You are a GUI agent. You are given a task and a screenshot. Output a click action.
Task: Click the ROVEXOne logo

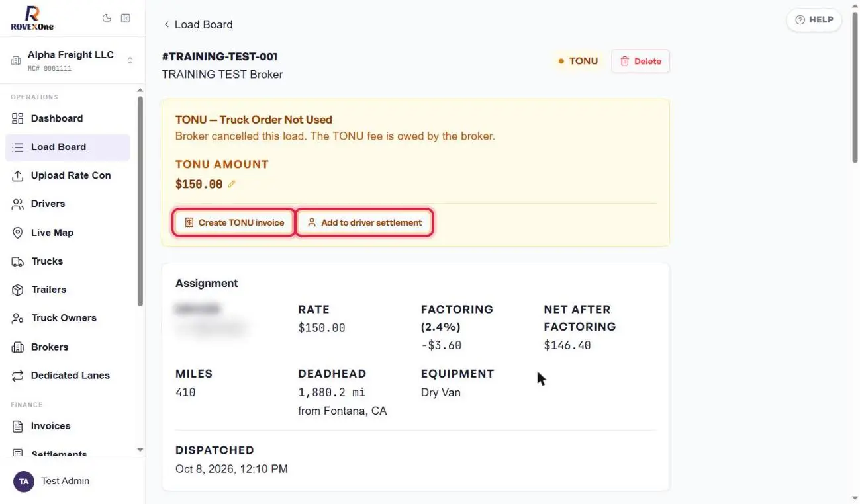click(32, 18)
